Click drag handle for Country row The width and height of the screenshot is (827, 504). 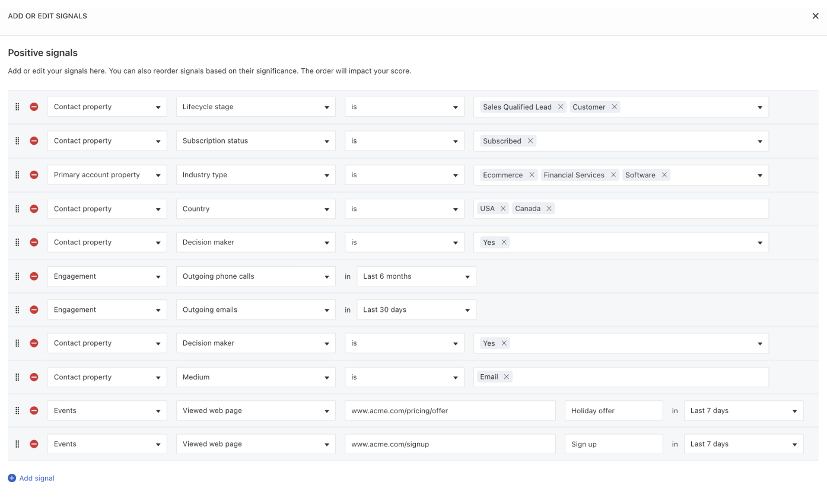point(17,209)
